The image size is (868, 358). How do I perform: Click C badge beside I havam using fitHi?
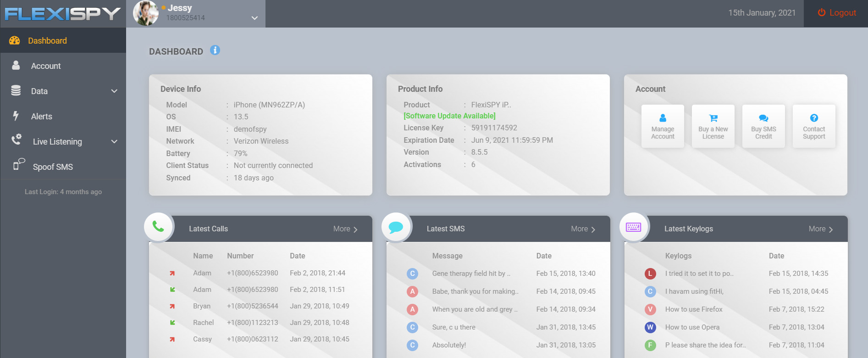[650, 291]
